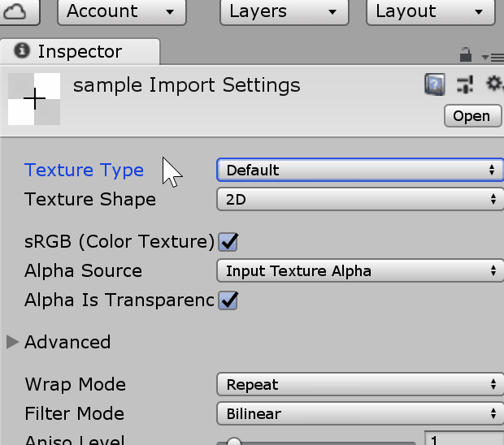Open the Texture Type dropdown

pyautogui.click(x=360, y=170)
